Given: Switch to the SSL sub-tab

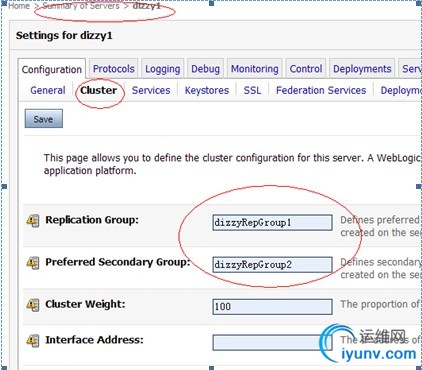Looking at the screenshot, I should (x=252, y=90).
